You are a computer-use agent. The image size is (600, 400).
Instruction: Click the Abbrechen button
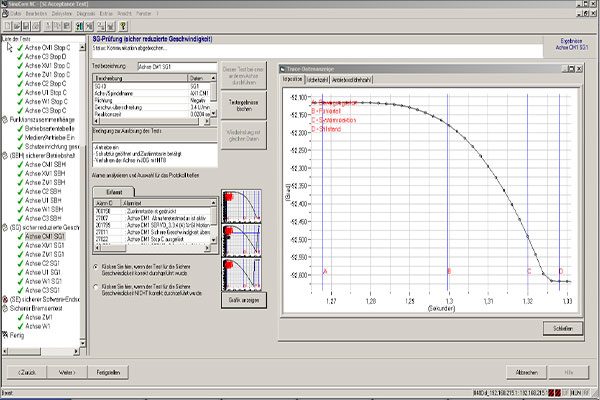coord(527,372)
